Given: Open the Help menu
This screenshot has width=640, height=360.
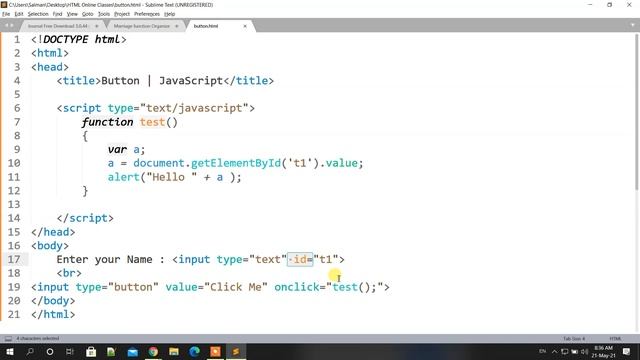Looking at the screenshot, I should [x=169, y=14].
